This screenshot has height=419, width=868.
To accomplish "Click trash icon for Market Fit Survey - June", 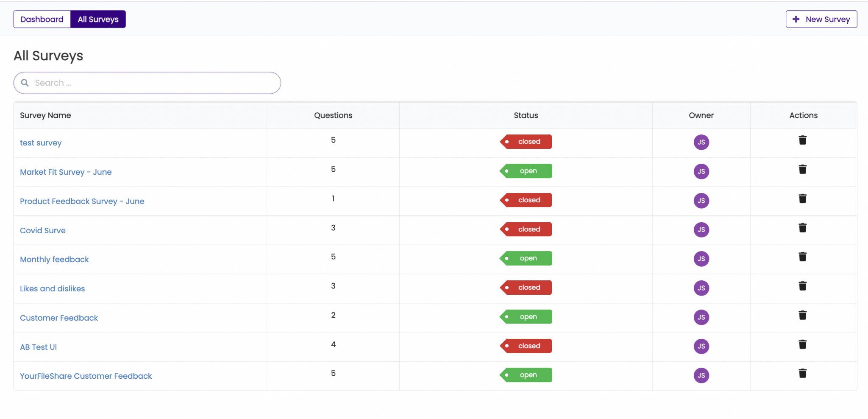I will tap(802, 170).
